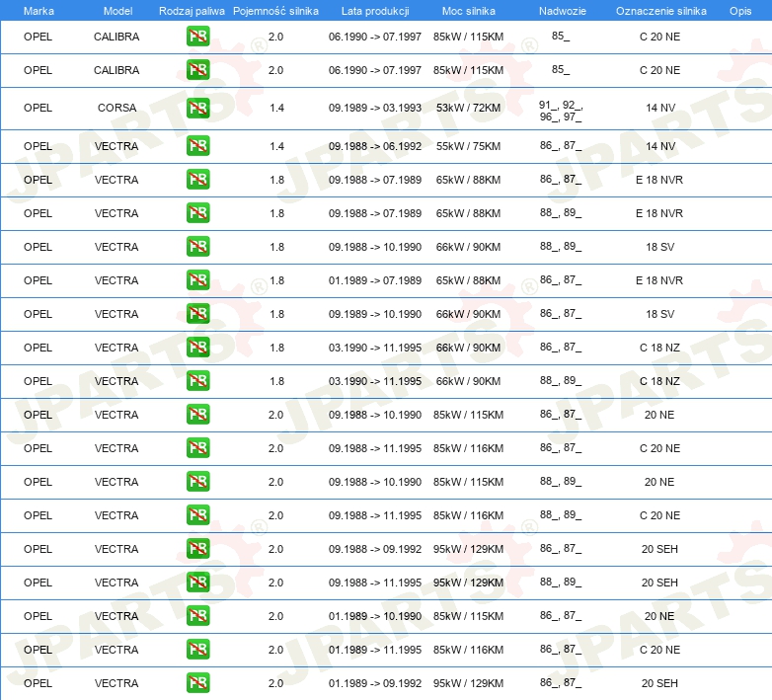Select 20 SEH code in the 01.1989 -> 09.1992 row
Screen dimensions: 772x700
coord(659,683)
